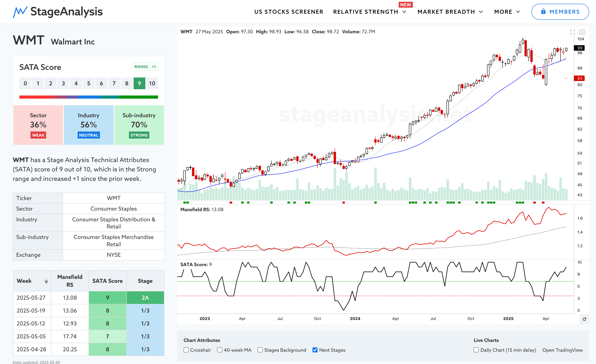Open TradingView link
This screenshot has width=596, height=364.
[562, 350]
